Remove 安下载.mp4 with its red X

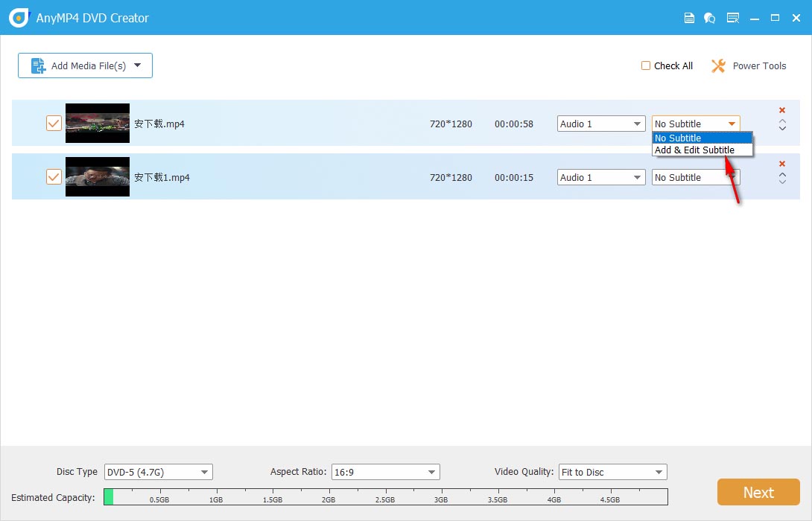pyautogui.click(x=782, y=110)
